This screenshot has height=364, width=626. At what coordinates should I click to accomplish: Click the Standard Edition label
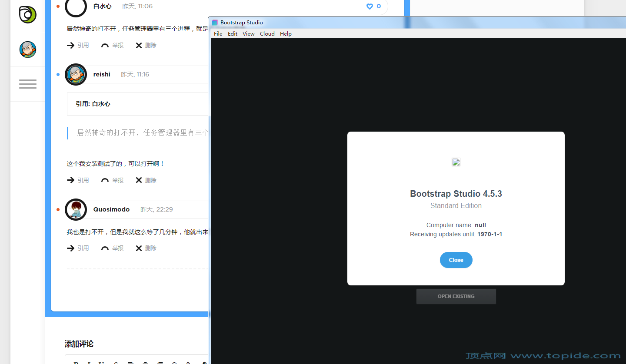click(456, 206)
